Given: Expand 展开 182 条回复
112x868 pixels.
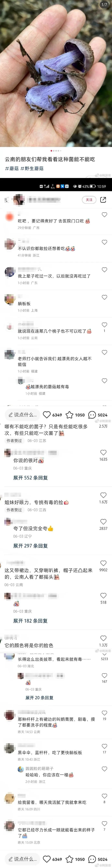Looking at the screenshot, I should click(x=31, y=621).
